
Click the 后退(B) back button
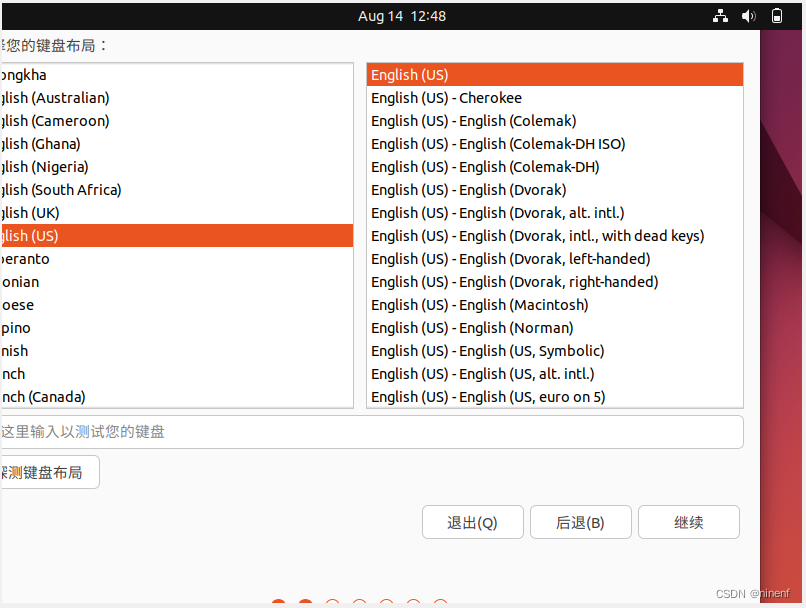(x=580, y=522)
